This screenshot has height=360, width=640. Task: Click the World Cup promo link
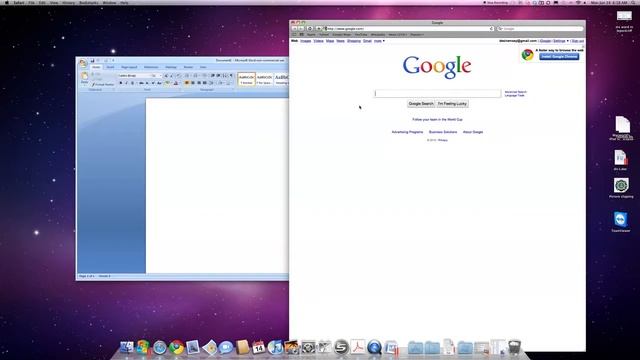(x=437, y=120)
